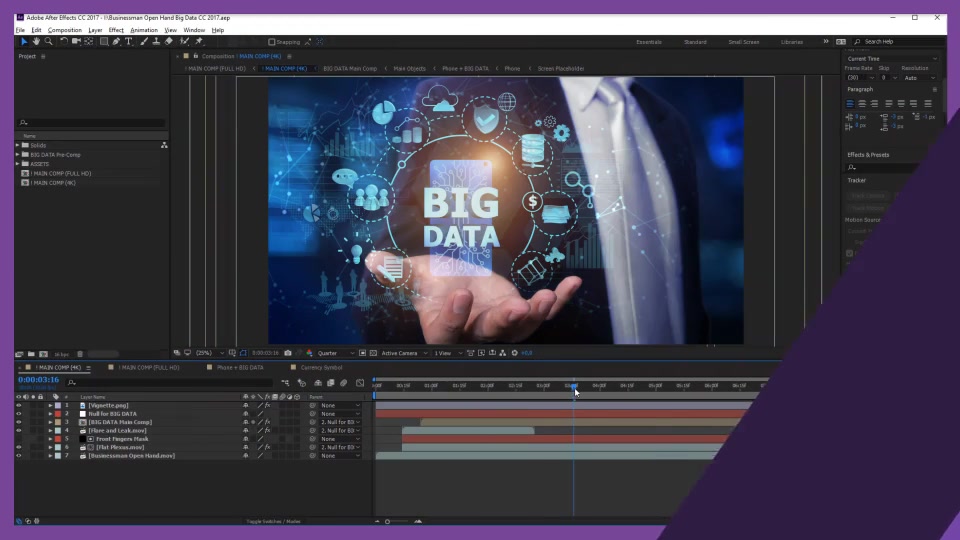Hide the Flare and Leak.mov layer
The height and width of the screenshot is (540, 960).
click(18, 430)
